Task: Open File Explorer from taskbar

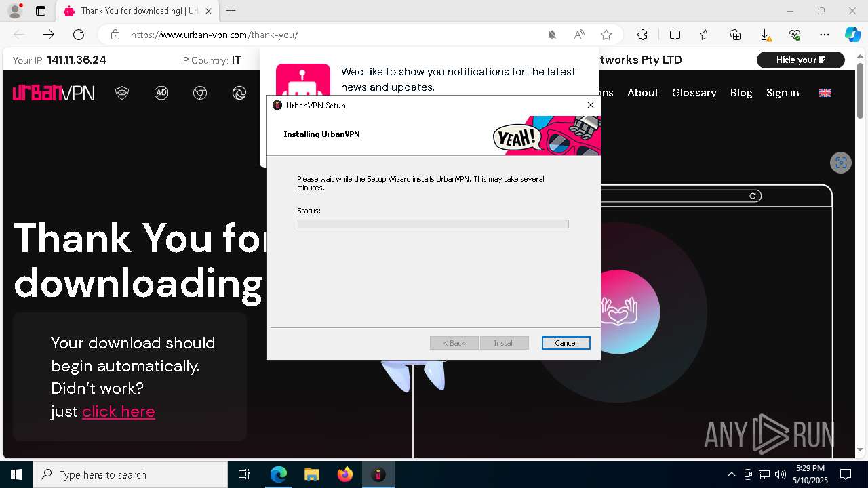Action: (311, 474)
